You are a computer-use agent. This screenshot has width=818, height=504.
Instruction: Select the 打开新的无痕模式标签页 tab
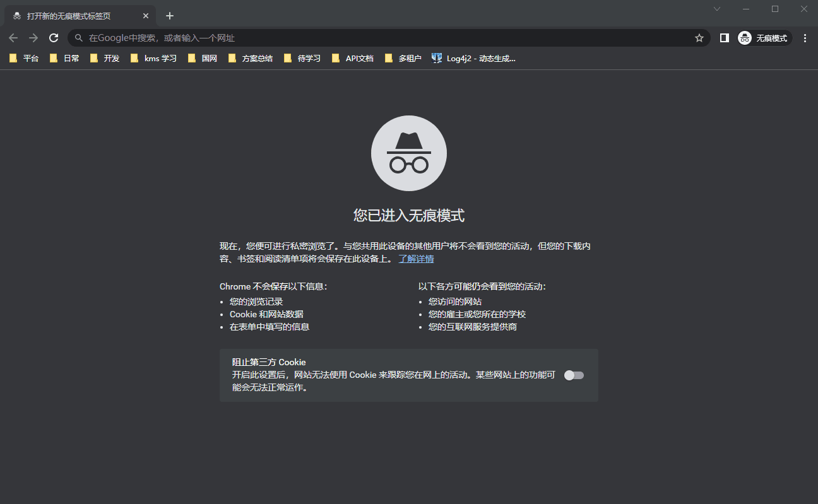point(80,16)
